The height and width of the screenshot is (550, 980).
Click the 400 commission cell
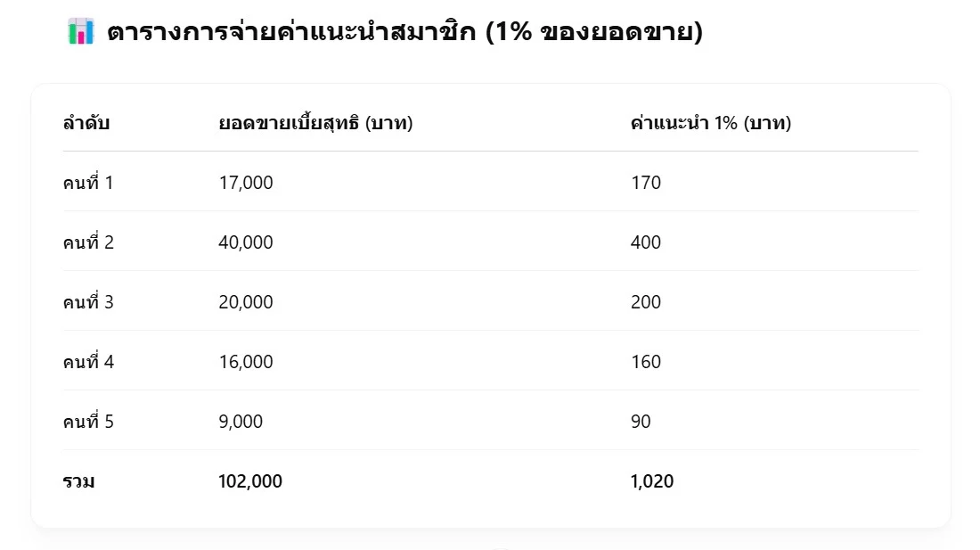[645, 242]
